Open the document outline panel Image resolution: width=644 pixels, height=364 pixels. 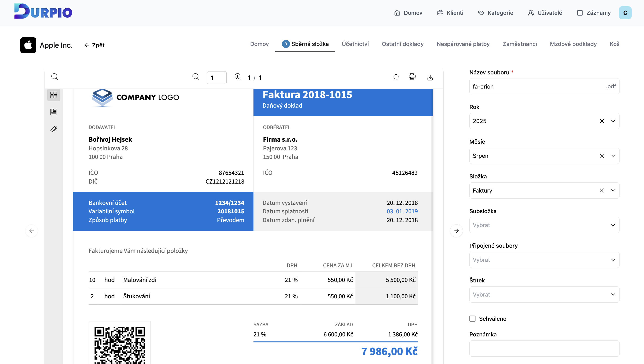click(54, 112)
